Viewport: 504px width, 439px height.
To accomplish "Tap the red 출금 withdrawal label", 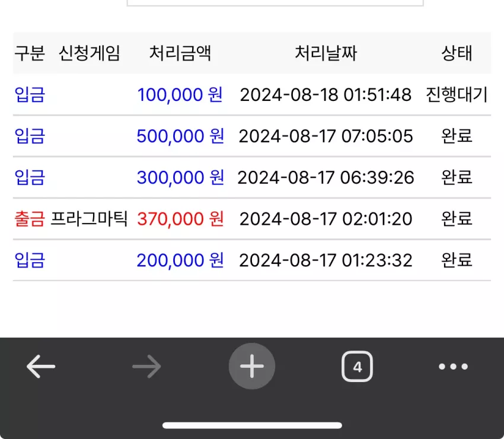I will [x=30, y=219].
